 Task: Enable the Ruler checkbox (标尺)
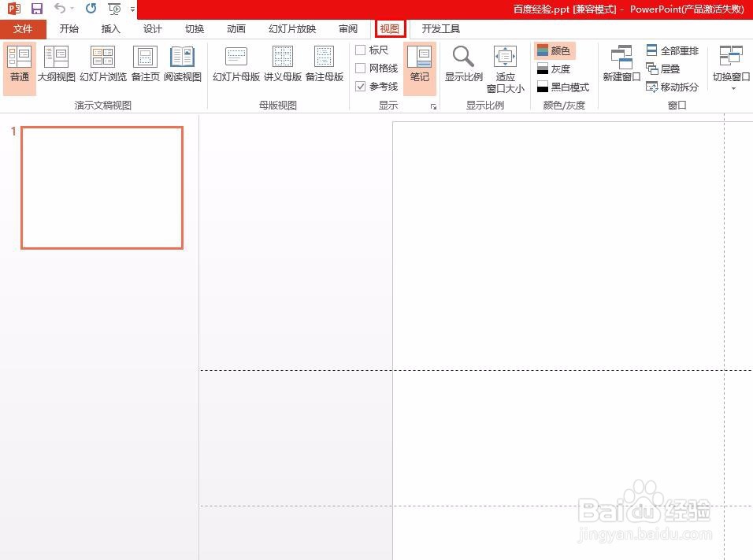tap(360, 49)
